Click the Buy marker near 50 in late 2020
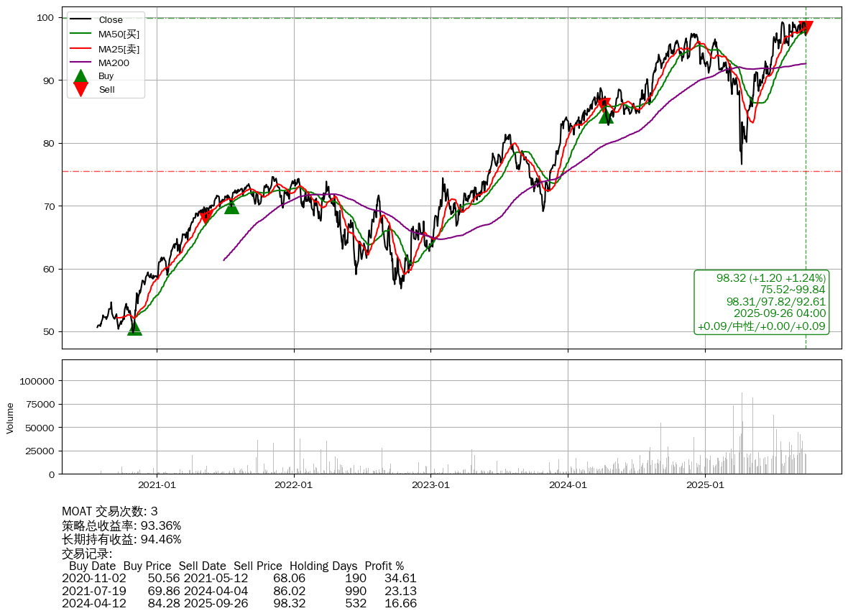Image resolution: width=848 pixels, height=616 pixels. (x=134, y=328)
